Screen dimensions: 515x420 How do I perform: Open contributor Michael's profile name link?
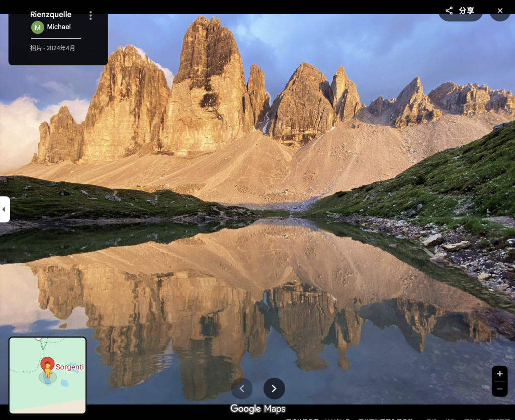pyautogui.click(x=59, y=27)
